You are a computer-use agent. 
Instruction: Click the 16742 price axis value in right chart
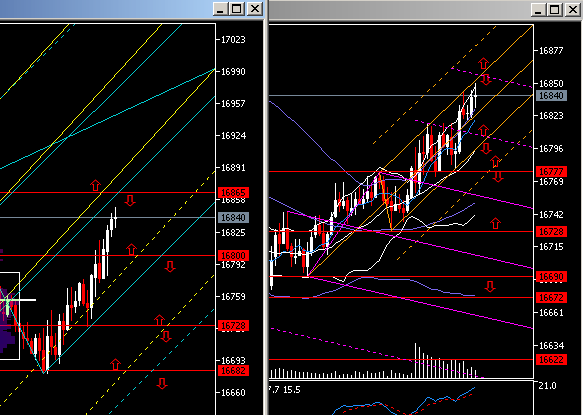tap(551, 215)
